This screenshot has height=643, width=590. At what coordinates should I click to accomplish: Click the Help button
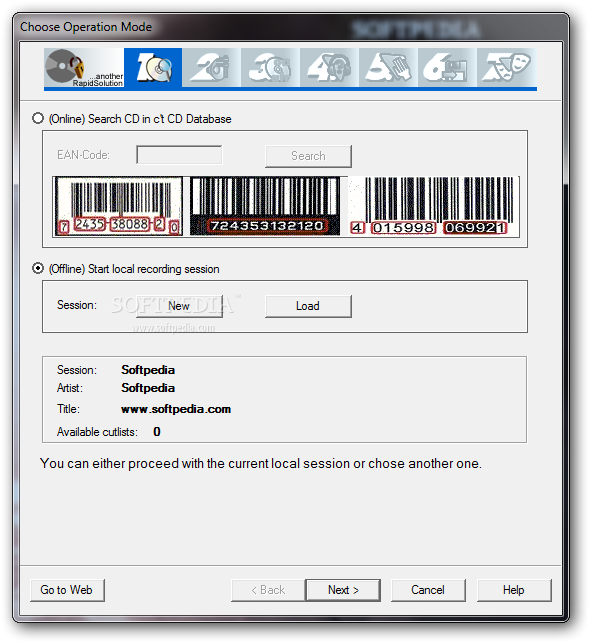tap(514, 590)
